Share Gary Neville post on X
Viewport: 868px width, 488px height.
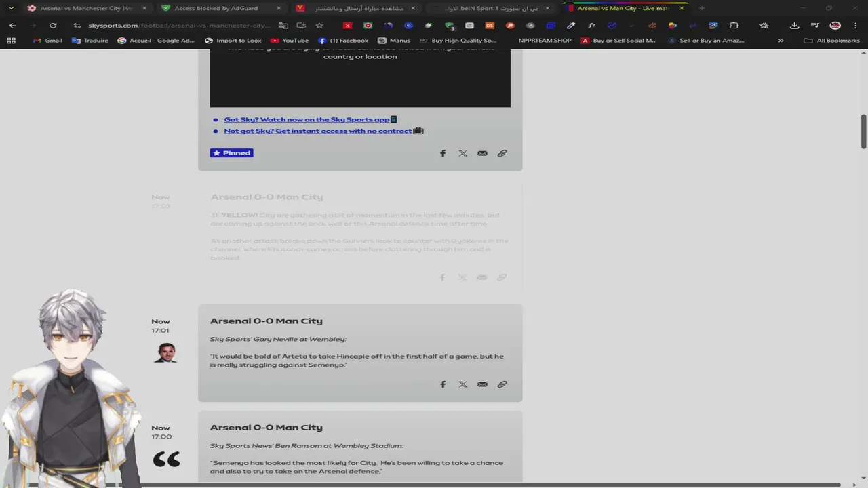[x=462, y=384]
